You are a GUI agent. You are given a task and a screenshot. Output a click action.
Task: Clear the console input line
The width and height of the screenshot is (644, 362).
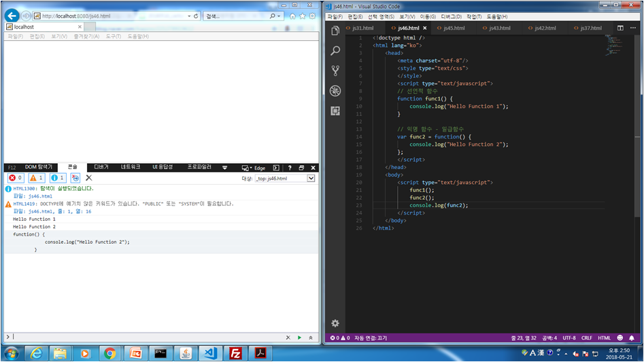[x=288, y=338]
